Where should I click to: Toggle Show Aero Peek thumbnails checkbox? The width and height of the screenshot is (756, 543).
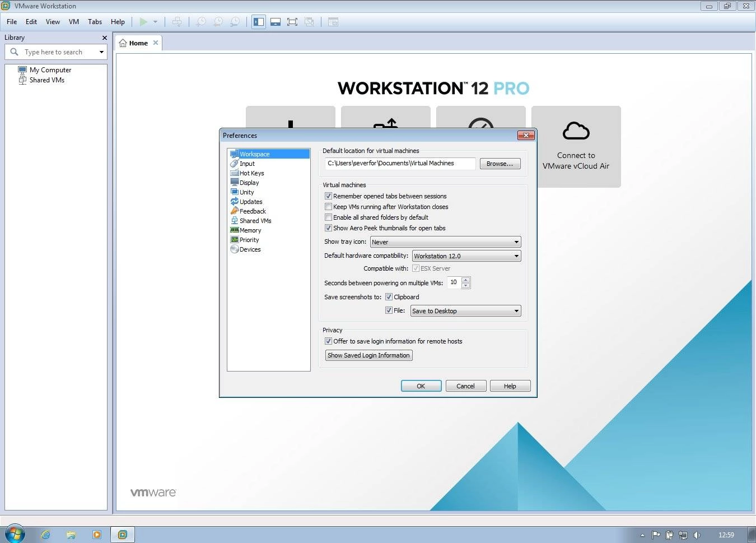tap(328, 228)
